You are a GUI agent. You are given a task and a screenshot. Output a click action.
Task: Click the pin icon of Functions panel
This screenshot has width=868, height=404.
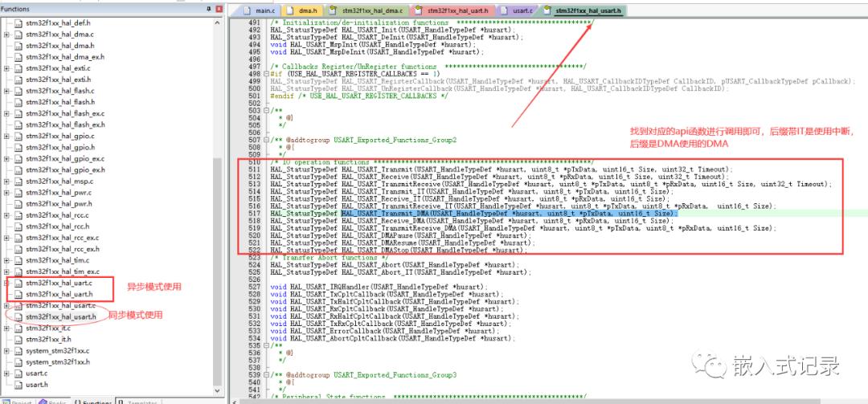(209, 9)
